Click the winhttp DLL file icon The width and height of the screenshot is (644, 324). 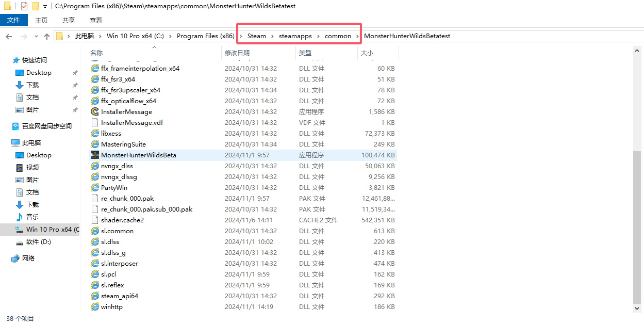(95, 307)
